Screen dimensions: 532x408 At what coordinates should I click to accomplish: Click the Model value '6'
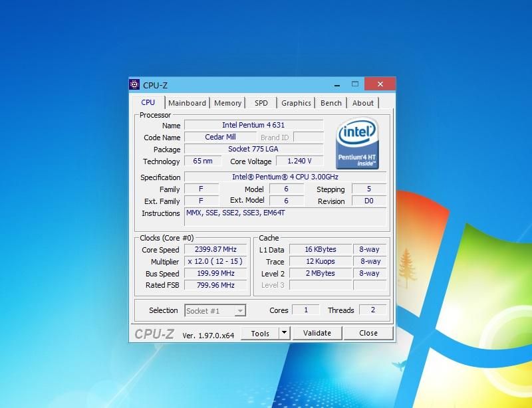pos(287,189)
